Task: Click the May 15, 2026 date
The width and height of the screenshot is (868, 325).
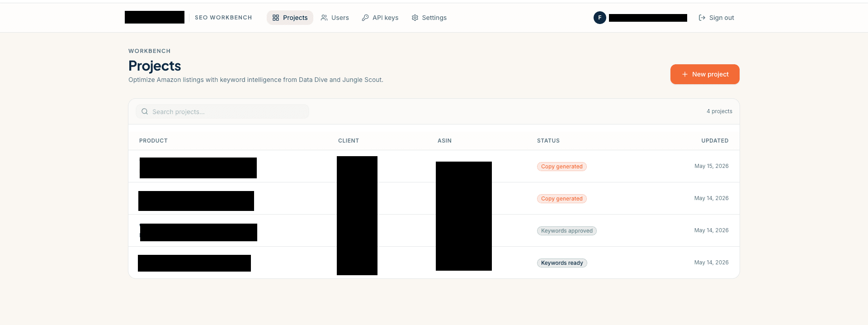Action: coord(712,166)
